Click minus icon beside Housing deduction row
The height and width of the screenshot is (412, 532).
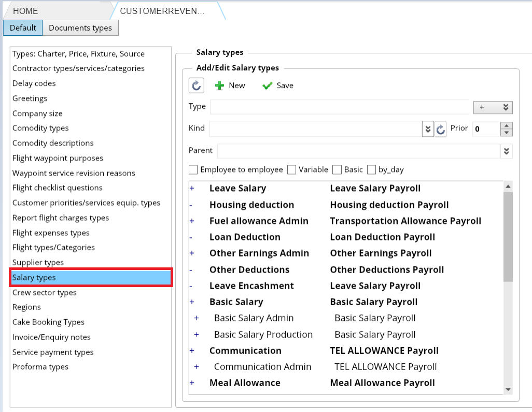191,205
